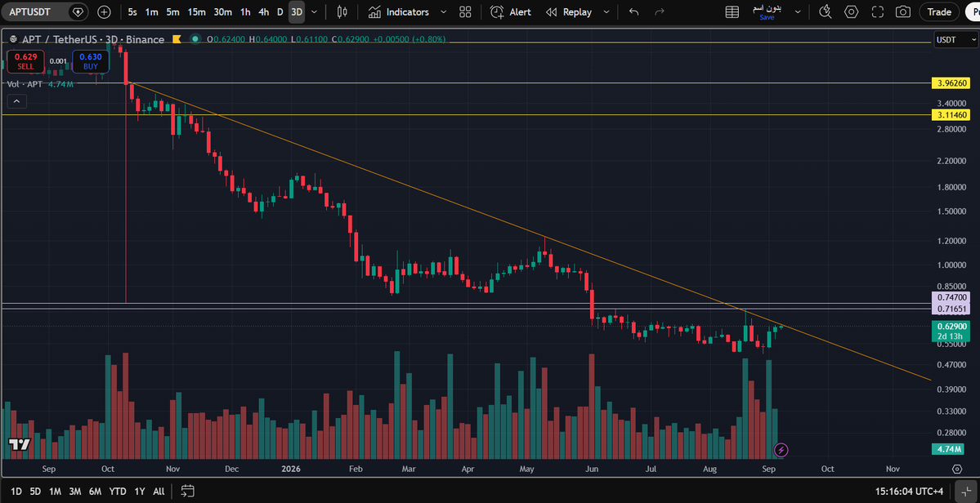Click the 3.11460 price line label
Image resolution: width=980 pixels, height=503 pixels.
(952, 115)
